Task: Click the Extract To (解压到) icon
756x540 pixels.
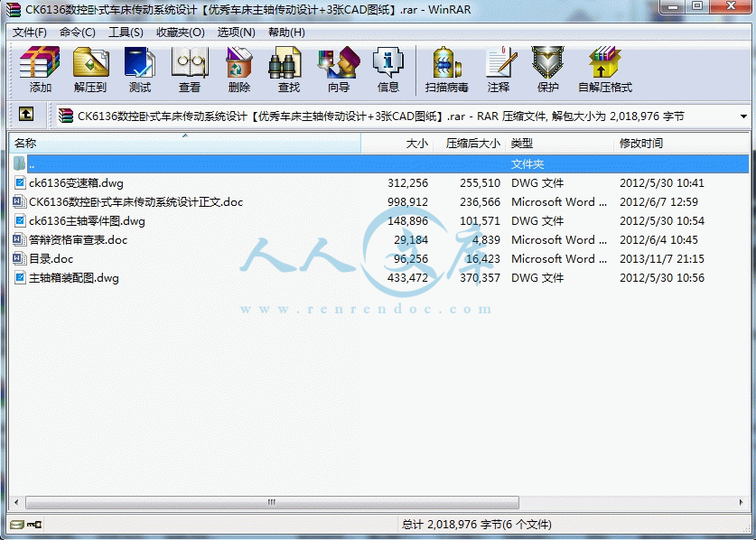Action: [90, 62]
